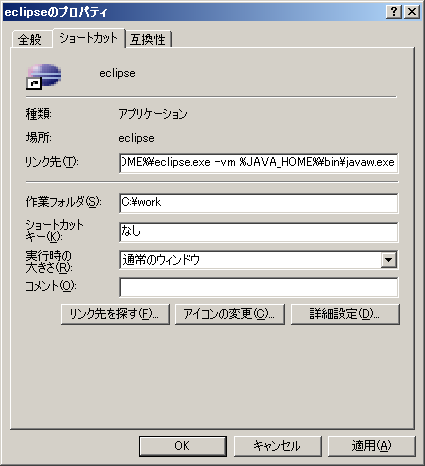Click the 作業フォルダ(S) label
Image resolution: width=425 pixels, height=466 pixels.
pos(63,202)
